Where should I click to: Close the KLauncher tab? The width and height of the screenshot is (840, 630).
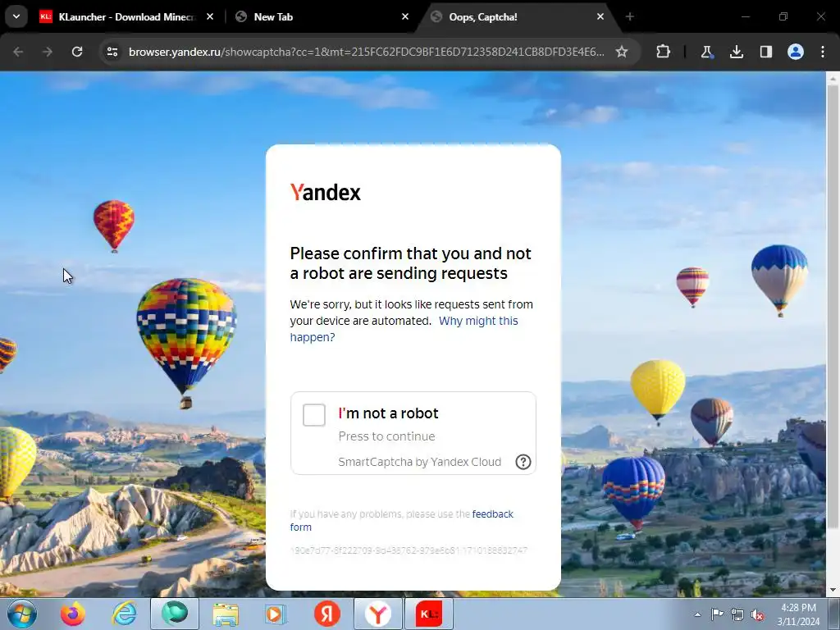point(210,17)
